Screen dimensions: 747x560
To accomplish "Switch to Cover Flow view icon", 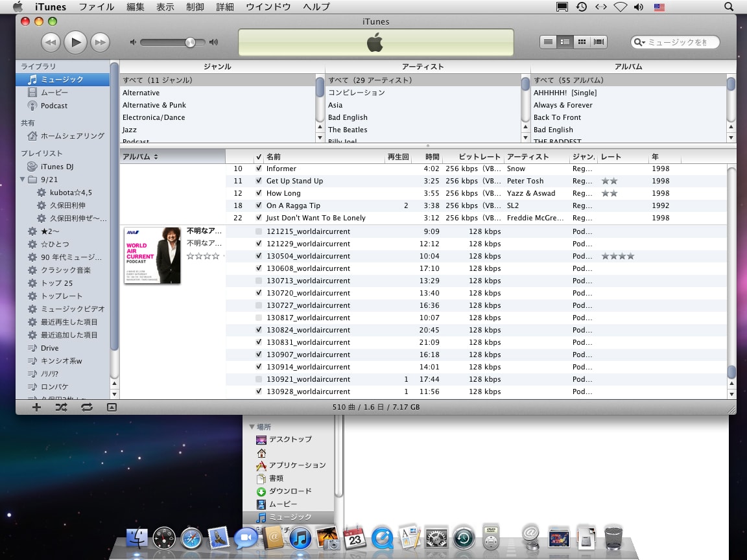I will (x=599, y=42).
